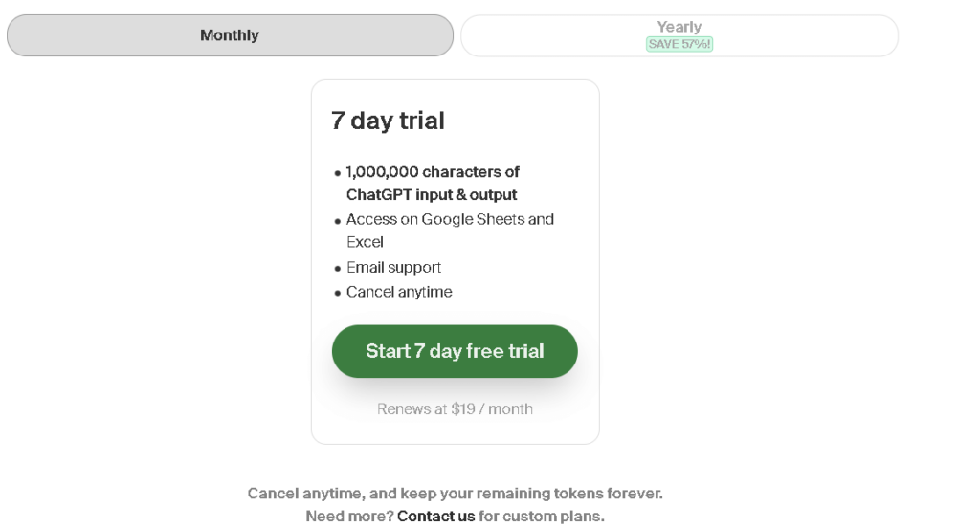Viewport: 980px width, 529px height.
Task: Select the '7 day trial' heading
Action: coord(389,121)
